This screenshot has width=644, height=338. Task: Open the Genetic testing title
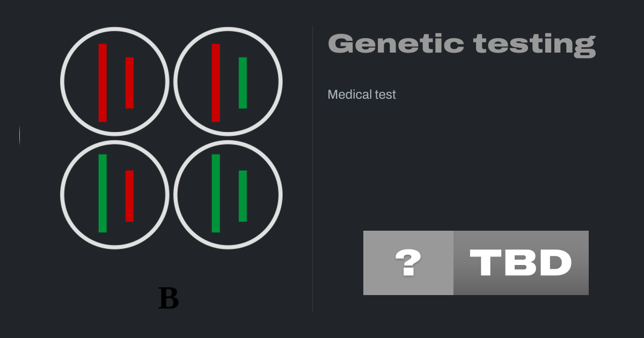(x=462, y=43)
